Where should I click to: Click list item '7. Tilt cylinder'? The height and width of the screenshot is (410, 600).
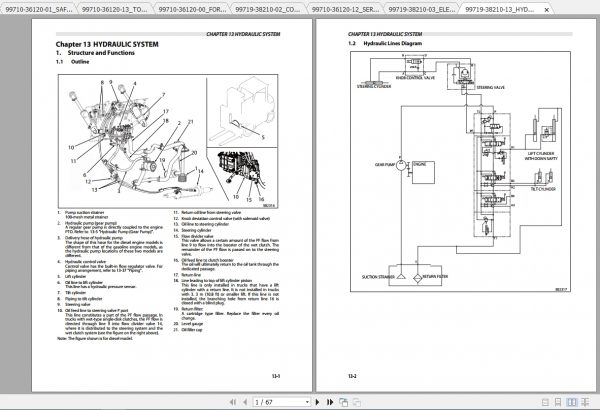(x=72, y=293)
